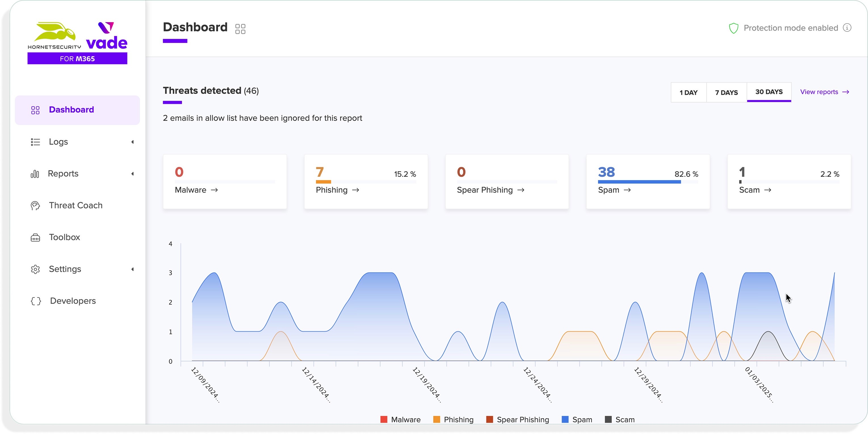Click the Toolbox icon in sidebar

point(35,238)
